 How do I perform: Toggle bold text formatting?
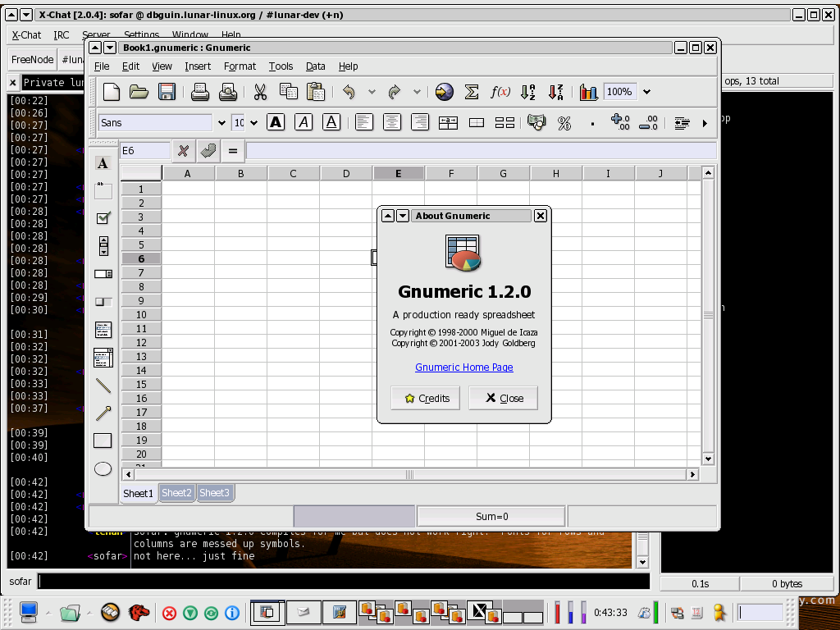[x=276, y=122]
